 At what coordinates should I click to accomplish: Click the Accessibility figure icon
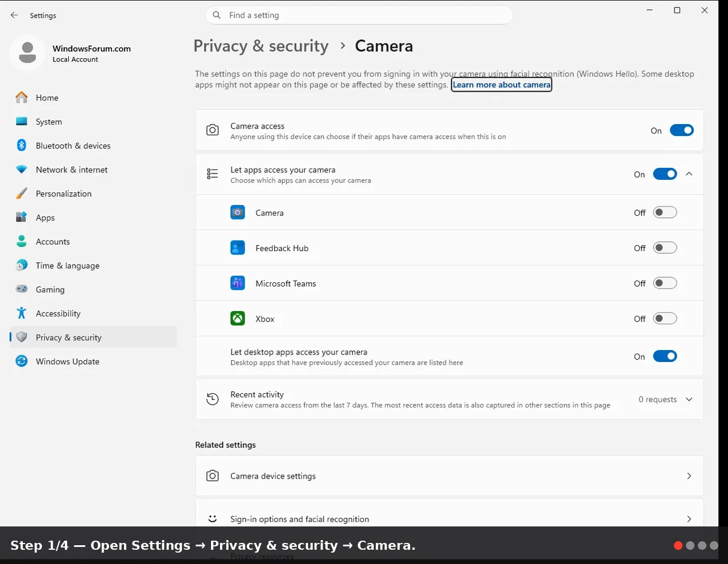[x=22, y=313]
